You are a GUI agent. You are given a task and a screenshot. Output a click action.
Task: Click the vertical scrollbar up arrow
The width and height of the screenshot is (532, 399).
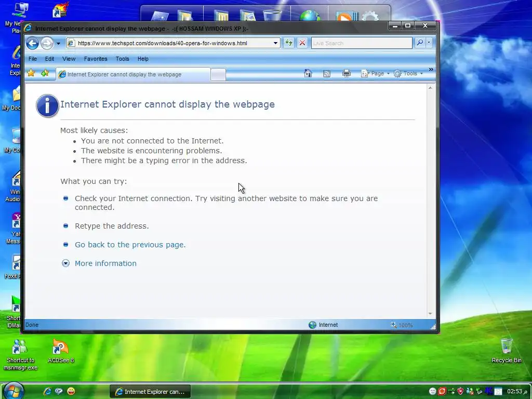pyautogui.click(x=430, y=88)
